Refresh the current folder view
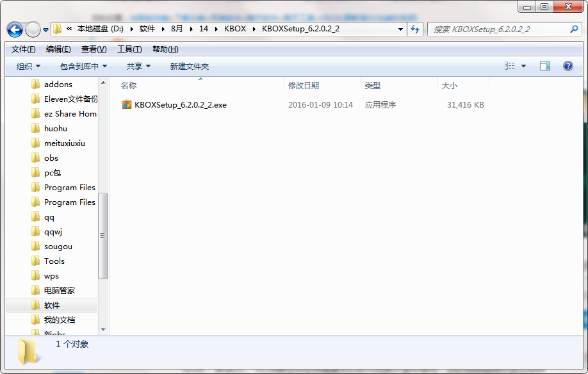 tap(415, 29)
